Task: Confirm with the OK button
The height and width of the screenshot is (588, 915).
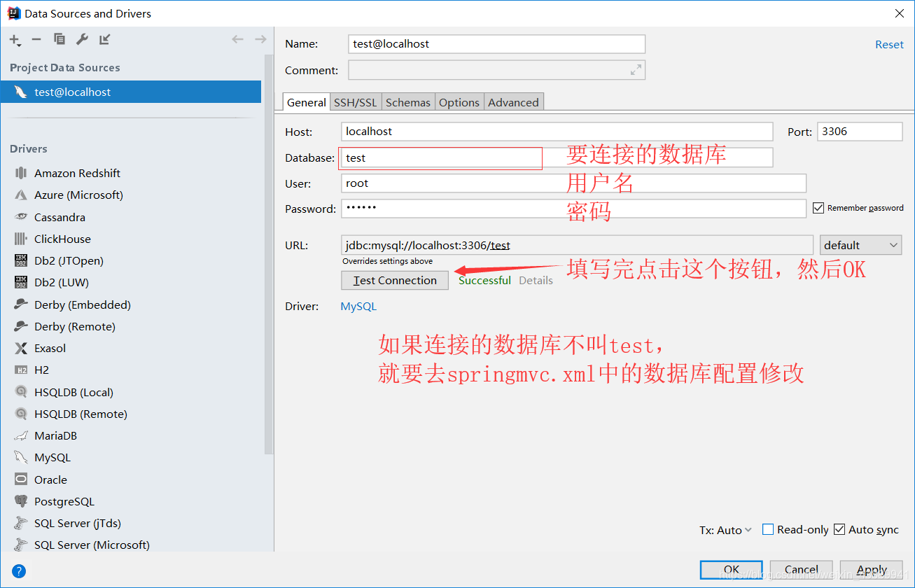Action: 732,569
